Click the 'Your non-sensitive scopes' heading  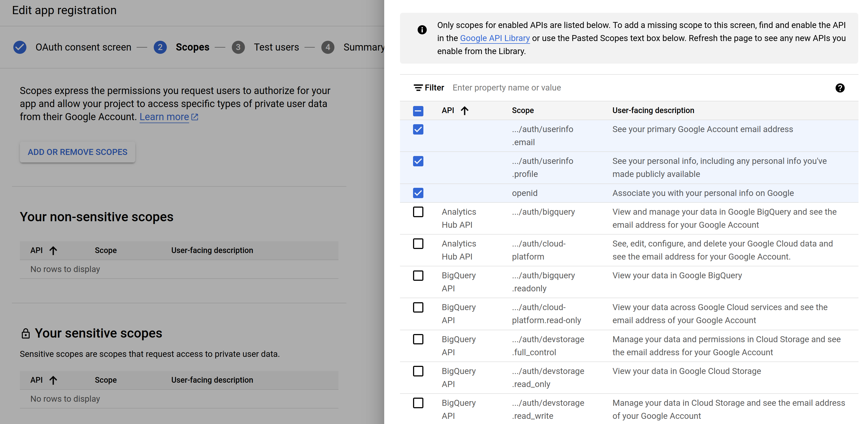[96, 217]
